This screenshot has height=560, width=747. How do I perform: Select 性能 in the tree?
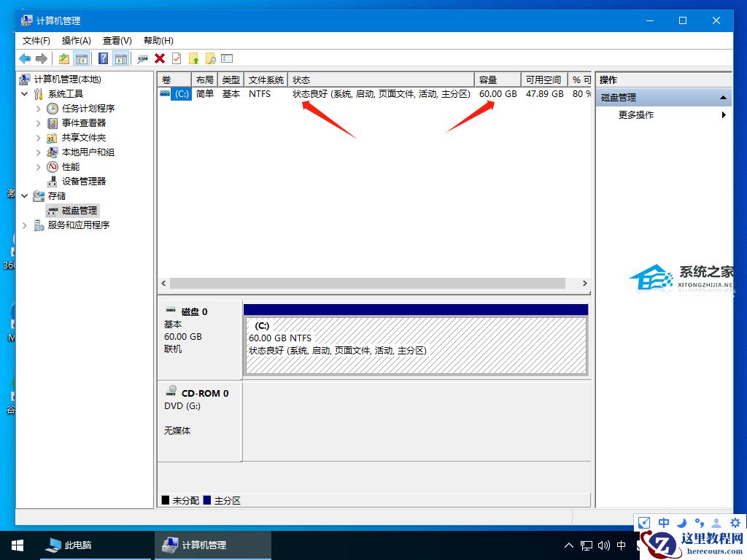click(x=71, y=167)
